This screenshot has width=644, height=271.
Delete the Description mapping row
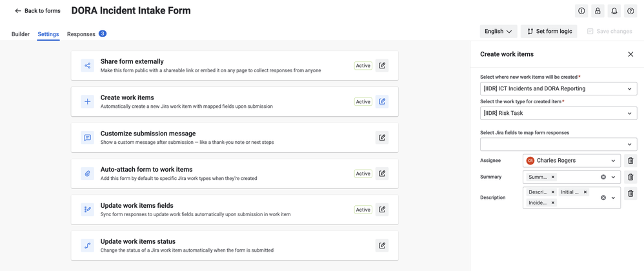tap(630, 194)
